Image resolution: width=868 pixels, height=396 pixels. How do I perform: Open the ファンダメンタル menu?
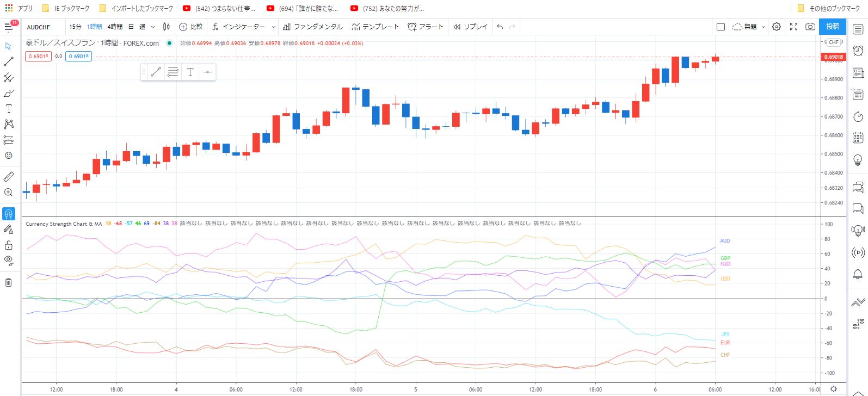(312, 27)
